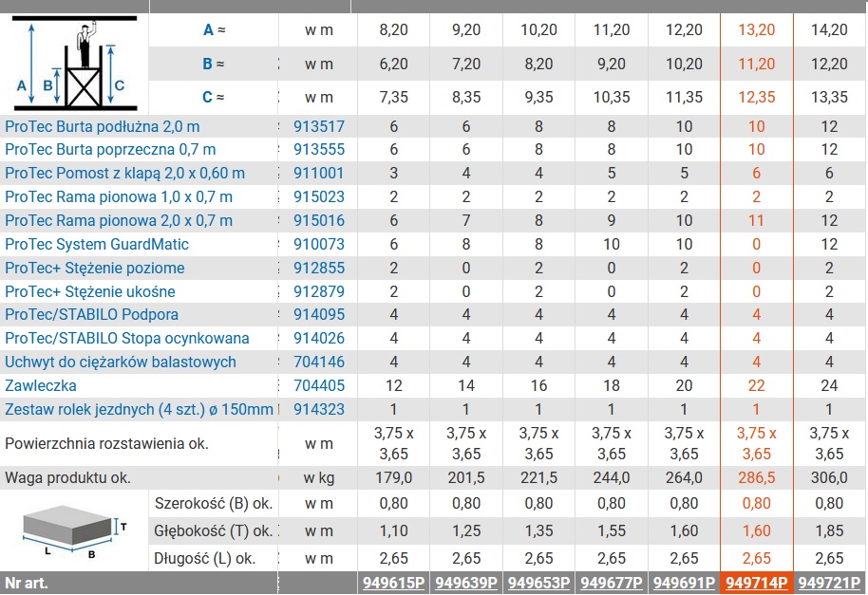The width and height of the screenshot is (868, 595).
Task: Open article 949721P link
Action: (829, 583)
